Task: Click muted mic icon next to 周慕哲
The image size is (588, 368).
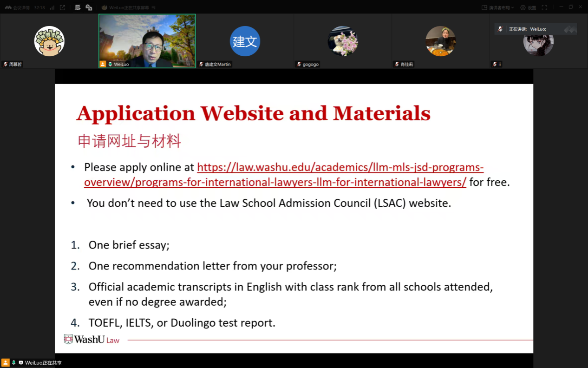Action: (6, 65)
